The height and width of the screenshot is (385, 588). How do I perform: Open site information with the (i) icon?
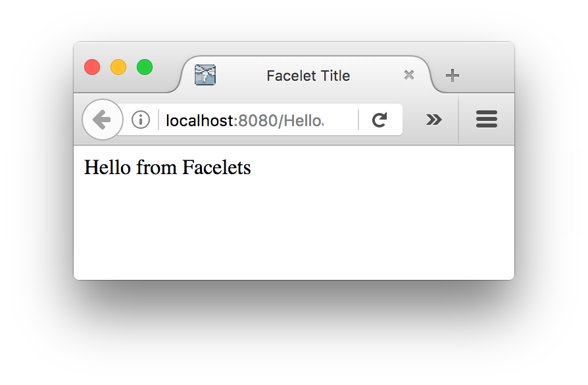(140, 120)
